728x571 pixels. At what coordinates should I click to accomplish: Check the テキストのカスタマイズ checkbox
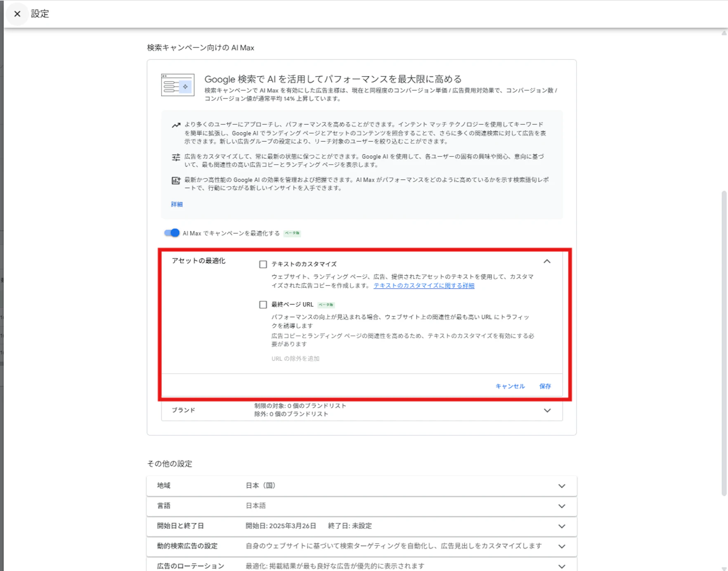coord(263,264)
